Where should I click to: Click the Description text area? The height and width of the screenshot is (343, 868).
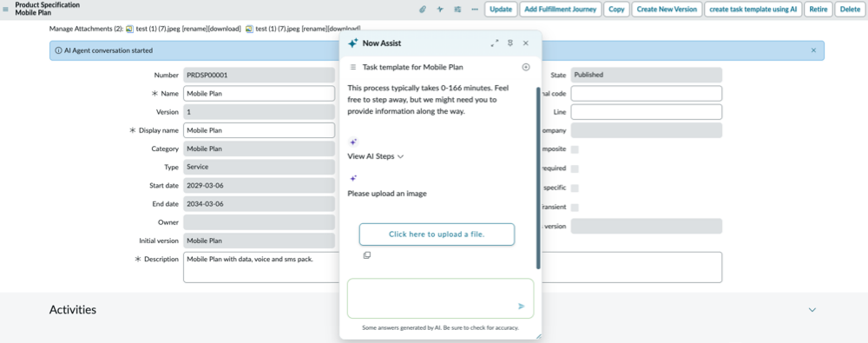click(452, 267)
